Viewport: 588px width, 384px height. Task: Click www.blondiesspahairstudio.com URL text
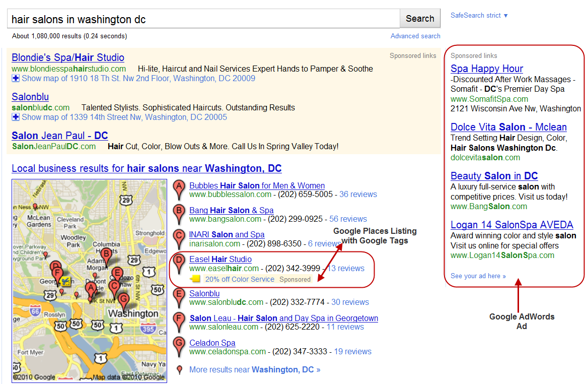(x=68, y=69)
